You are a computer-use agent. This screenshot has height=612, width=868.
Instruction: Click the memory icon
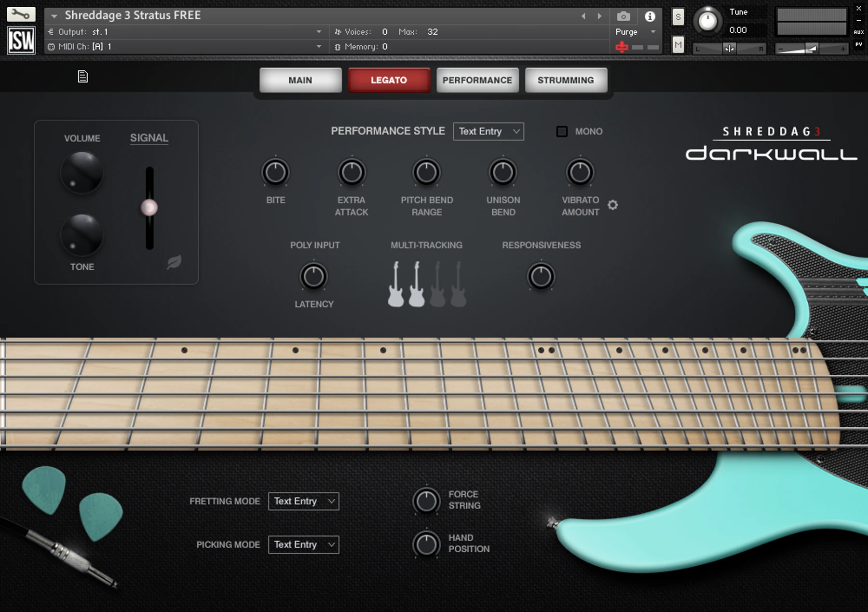point(338,47)
